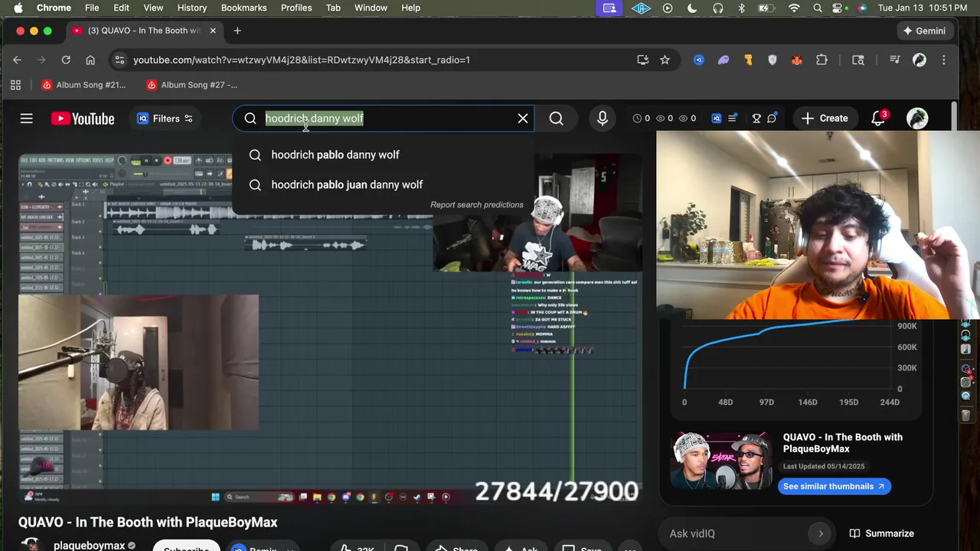Click 'Report search predictions' link
Image resolution: width=980 pixels, height=551 pixels.
pyautogui.click(x=477, y=205)
